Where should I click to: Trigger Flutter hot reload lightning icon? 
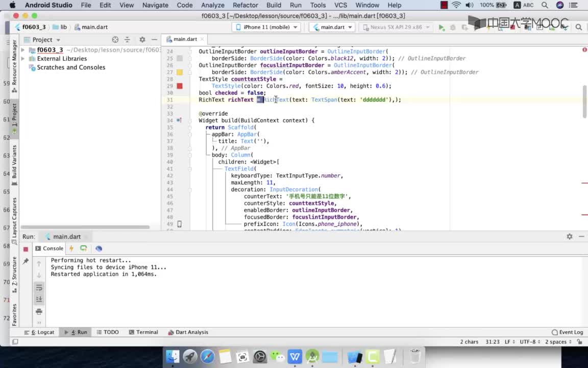tap(71, 248)
